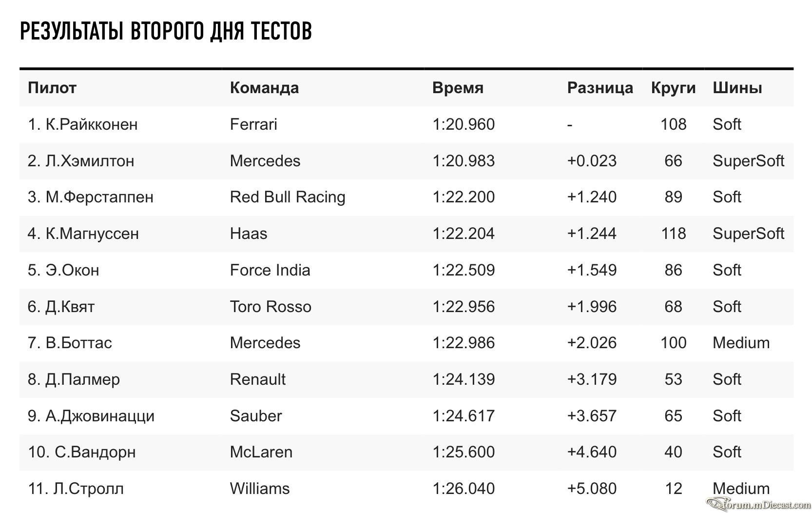Screen dimensions: 812x513
Task: Click the Renault team cell
Action: 258,379
